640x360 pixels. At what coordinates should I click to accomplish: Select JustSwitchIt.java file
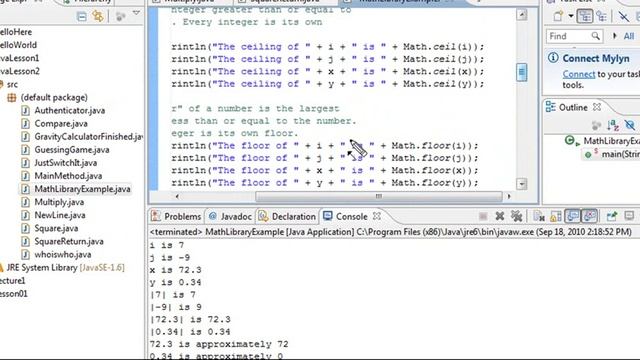[x=66, y=162]
